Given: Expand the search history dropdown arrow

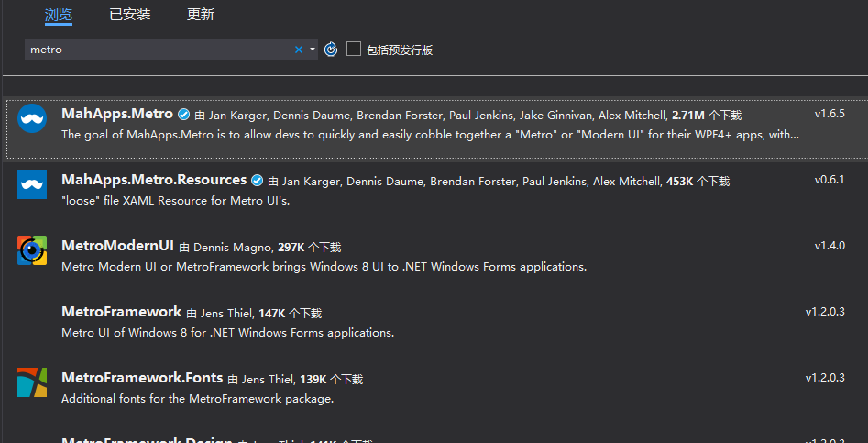Looking at the screenshot, I should tap(313, 50).
